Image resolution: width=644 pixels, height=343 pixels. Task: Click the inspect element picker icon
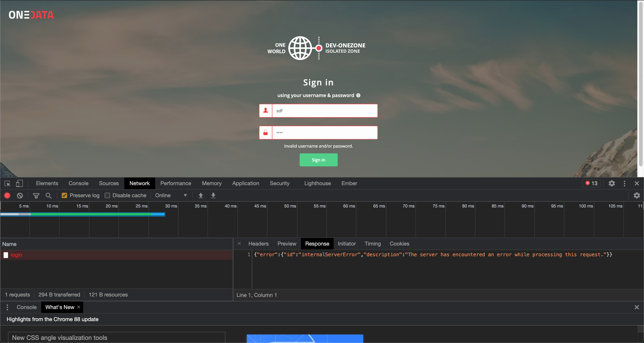pos(7,184)
